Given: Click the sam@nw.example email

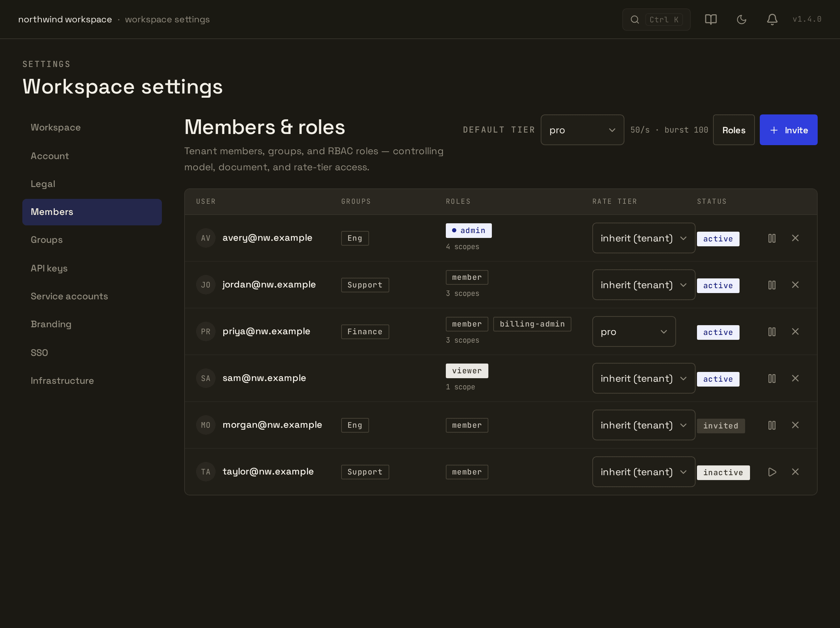Looking at the screenshot, I should (264, 378).
